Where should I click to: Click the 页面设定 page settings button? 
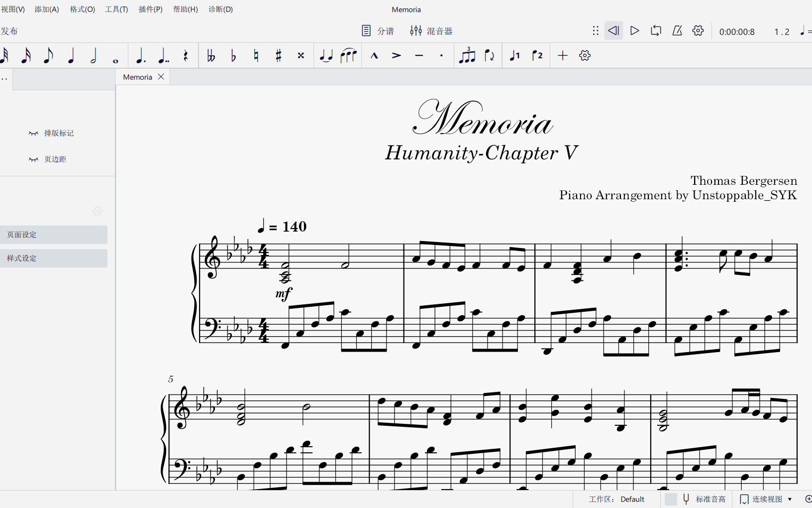click(x=53, y=235)
